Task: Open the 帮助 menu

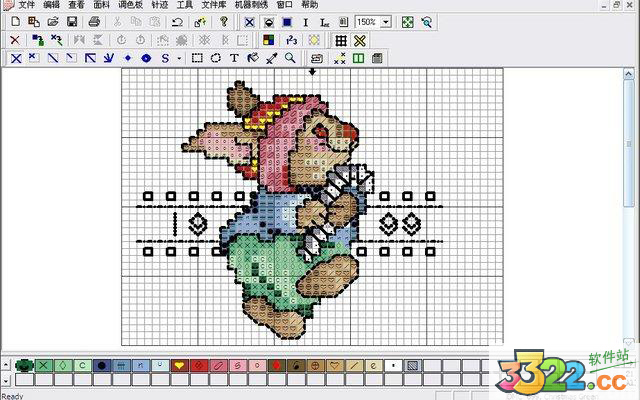Action: 309,5
